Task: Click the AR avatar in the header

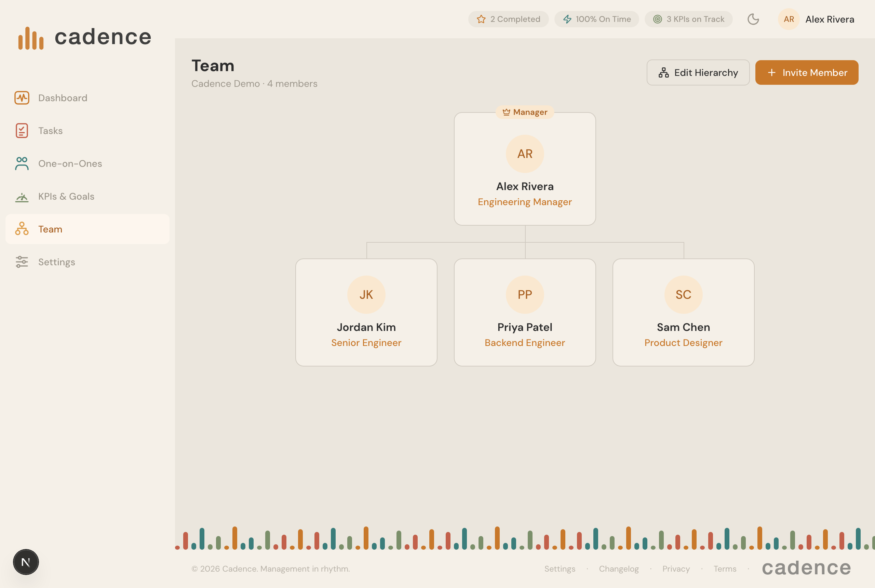Action: [789, 19]
